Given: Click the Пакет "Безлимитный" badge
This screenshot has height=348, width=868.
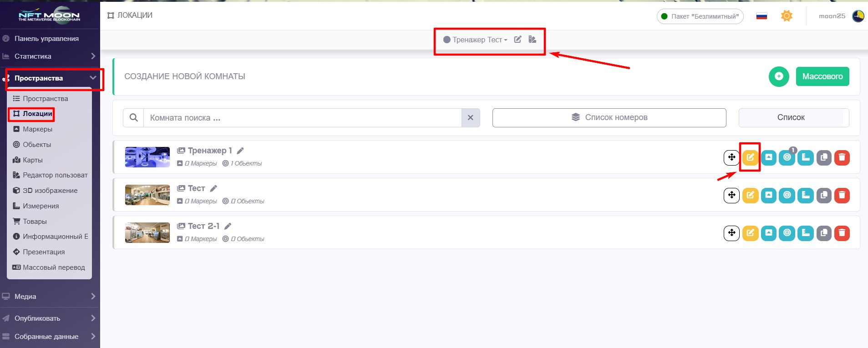Looking at the screenshot, I should pos(700,16).
